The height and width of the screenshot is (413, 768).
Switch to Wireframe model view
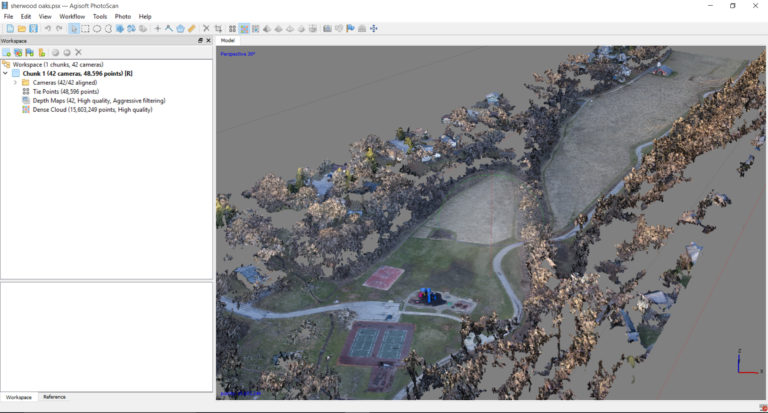(x=290, y=28)
